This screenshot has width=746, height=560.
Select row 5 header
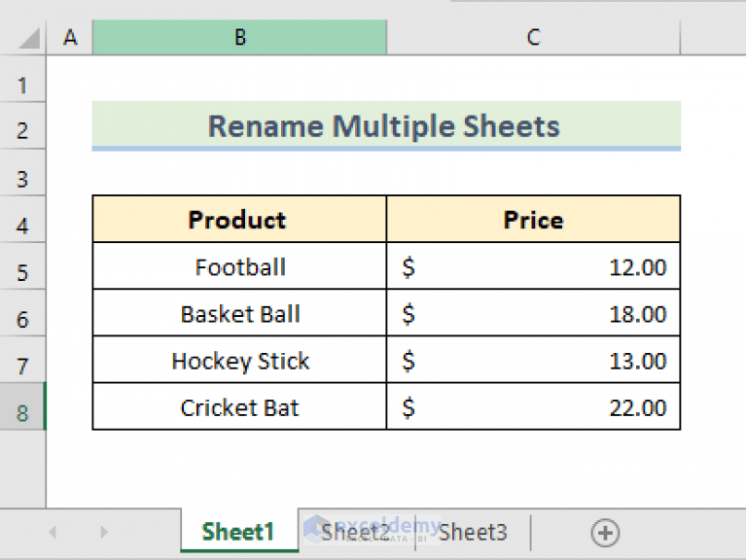pyautogui.click(x=22, y=266)
